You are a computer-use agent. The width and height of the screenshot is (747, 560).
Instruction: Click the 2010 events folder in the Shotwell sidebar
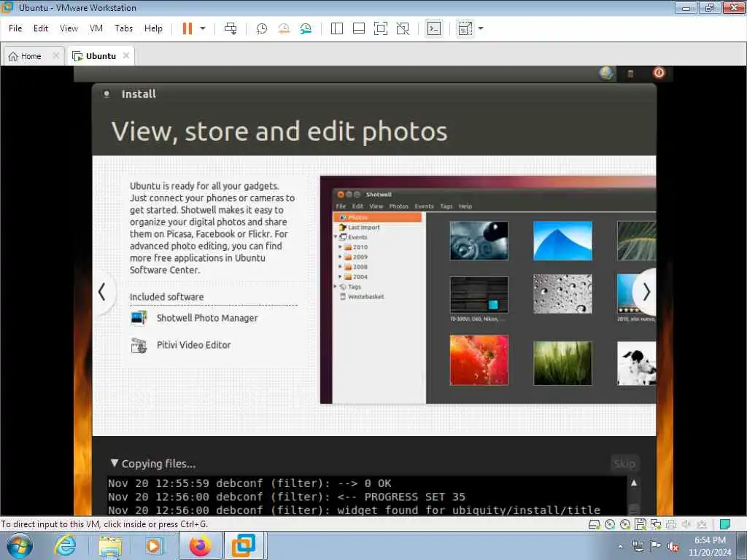[356, 247]
